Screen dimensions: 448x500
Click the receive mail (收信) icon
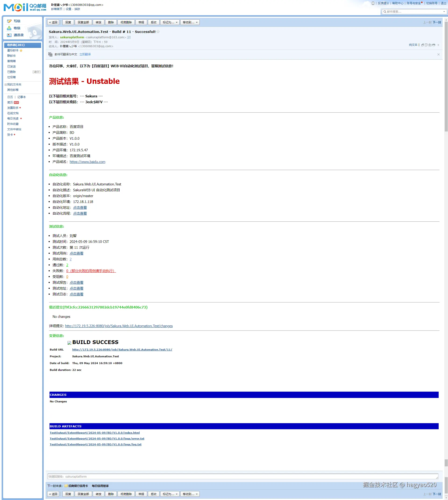click(9, 28)
